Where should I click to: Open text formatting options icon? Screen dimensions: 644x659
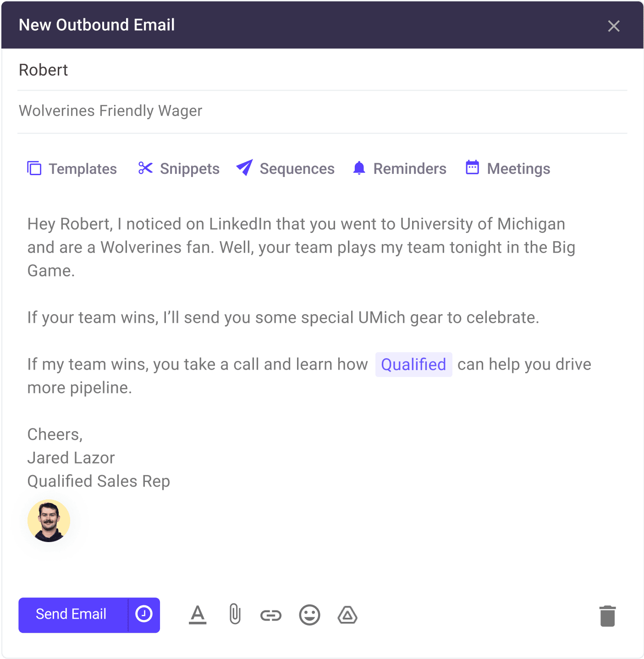(x=198, y=615)
